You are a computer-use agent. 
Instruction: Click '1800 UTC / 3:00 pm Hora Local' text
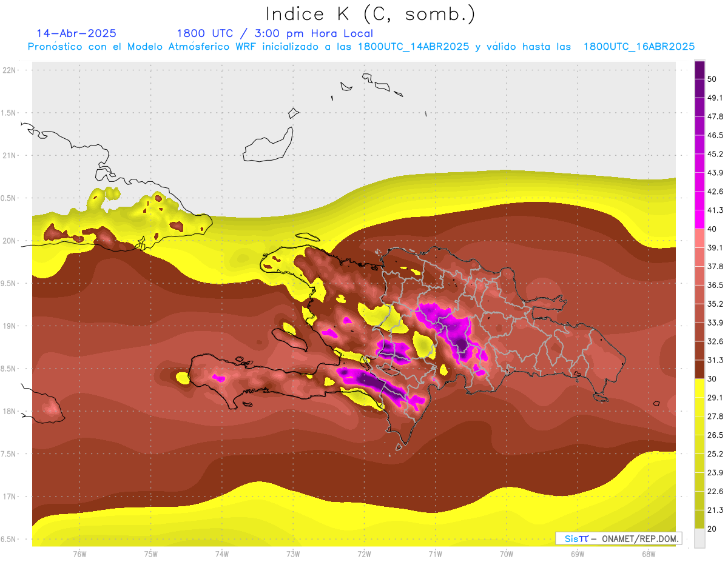coord(275,34)
